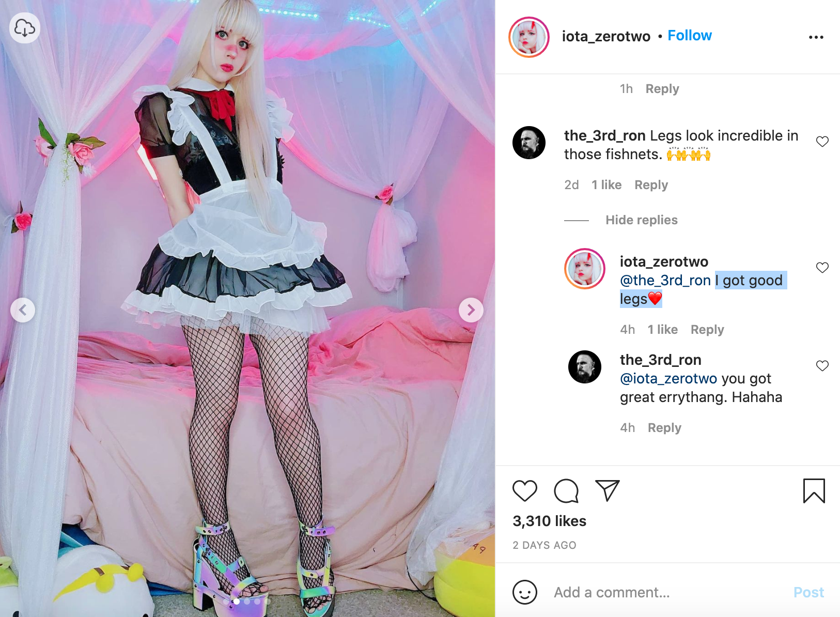Open comment bubble icon under post
This screenshot has width=840, height=617.
point(566,491)
